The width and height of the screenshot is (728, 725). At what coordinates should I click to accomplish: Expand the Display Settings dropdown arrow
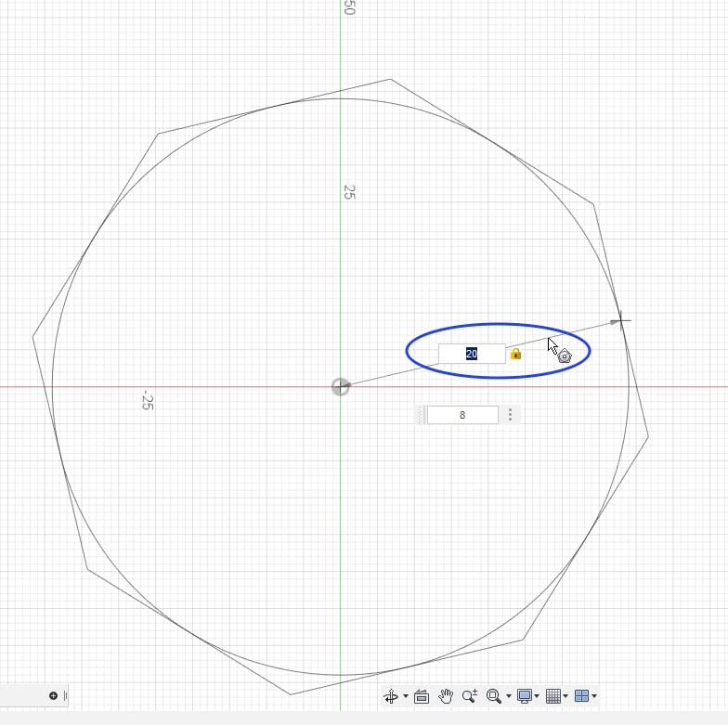click(537, 696)
